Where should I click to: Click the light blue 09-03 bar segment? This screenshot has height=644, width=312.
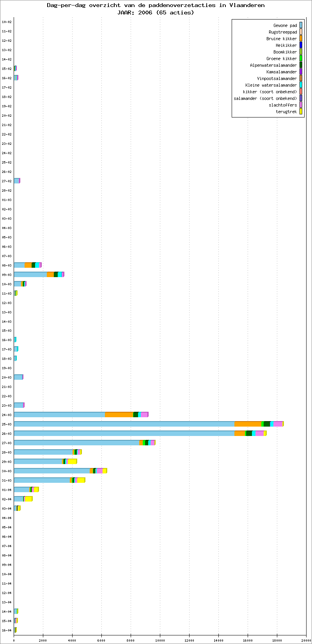coord(30,274)
